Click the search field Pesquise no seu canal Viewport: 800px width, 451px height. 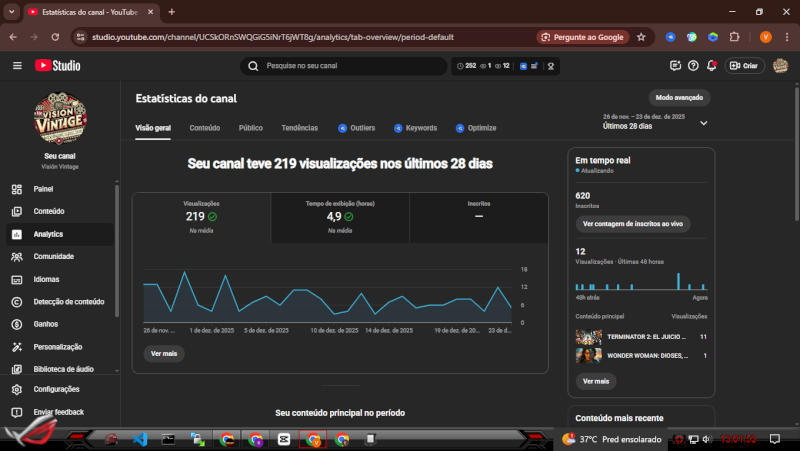[x=345, y=66]
